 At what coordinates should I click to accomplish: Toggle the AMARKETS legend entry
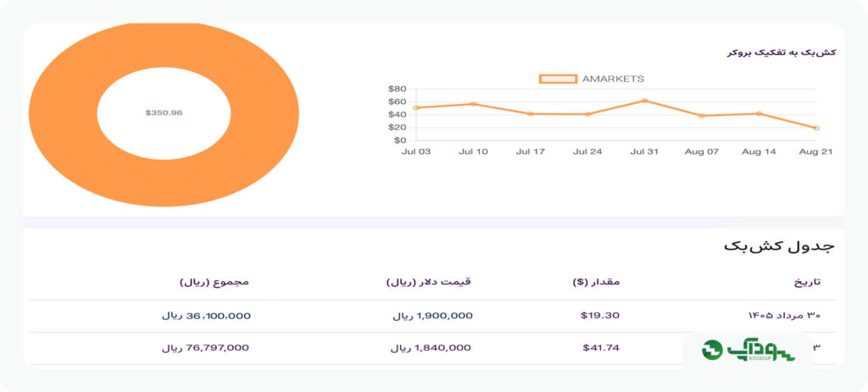[592, 79]
